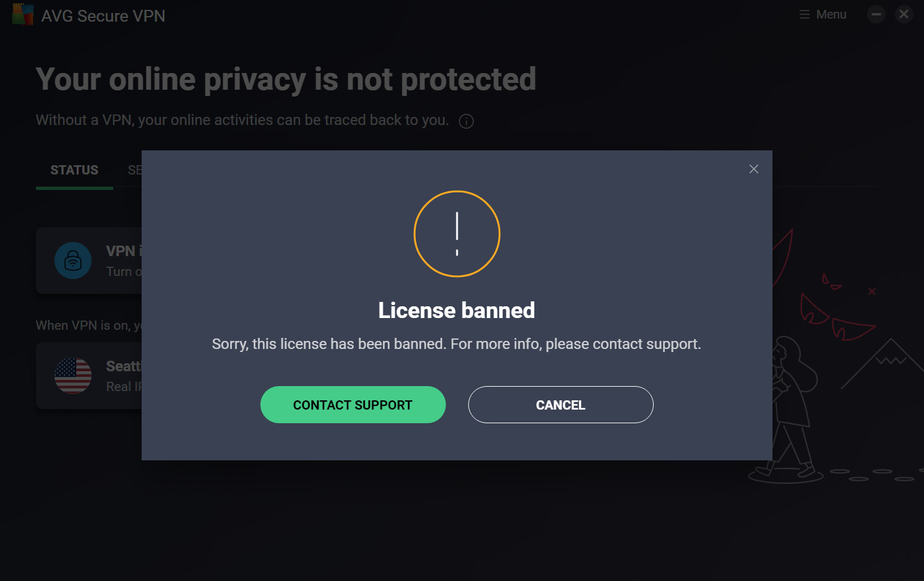Click the CANCEL button
The width and height of the screenshot is (924, 581).
pyautogui.click(x=561, y=405)
